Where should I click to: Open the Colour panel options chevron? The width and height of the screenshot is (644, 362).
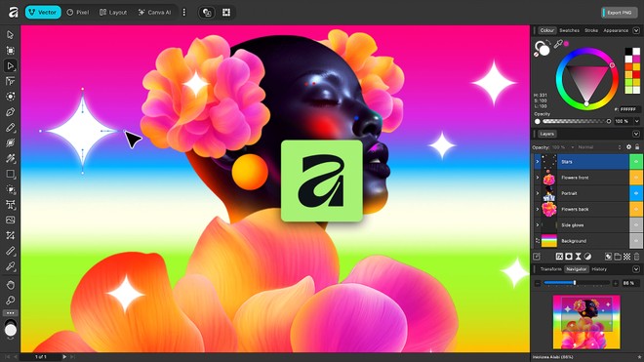(x=636, y=30)
